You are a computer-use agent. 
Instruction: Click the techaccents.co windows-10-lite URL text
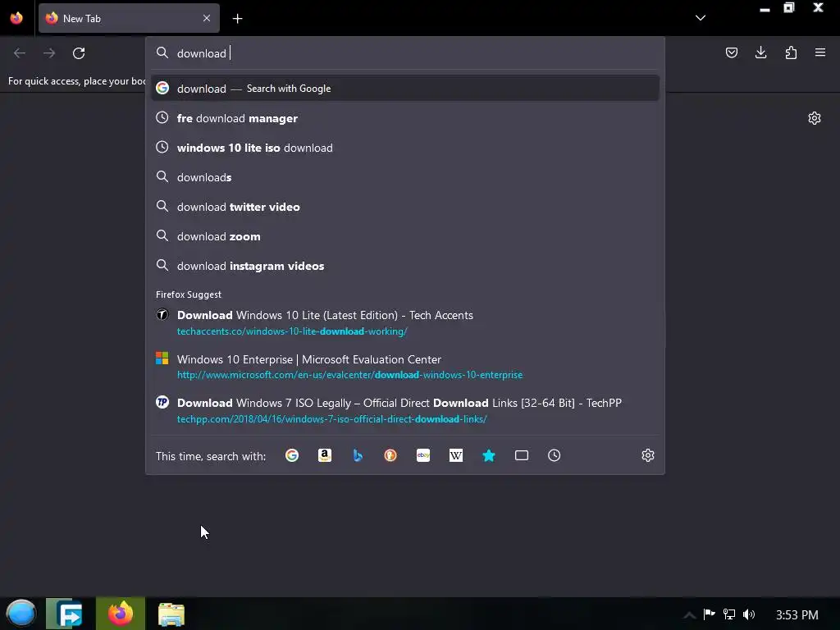pyautogui.click(x=292, y=331)
